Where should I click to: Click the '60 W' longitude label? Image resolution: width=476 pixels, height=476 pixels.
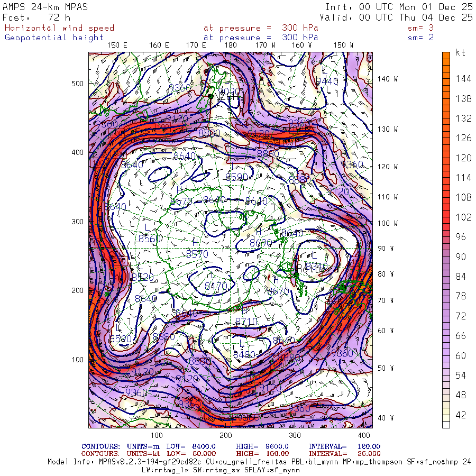point(385,331)
